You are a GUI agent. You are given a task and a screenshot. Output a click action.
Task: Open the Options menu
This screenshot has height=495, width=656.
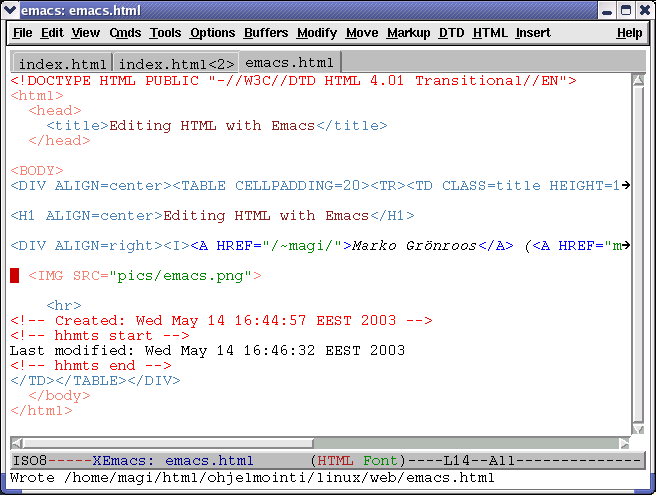[212, 33]
